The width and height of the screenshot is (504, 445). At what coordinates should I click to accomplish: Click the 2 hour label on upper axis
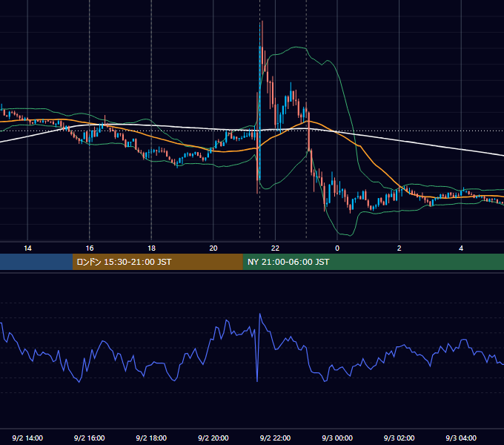[399, 248]
